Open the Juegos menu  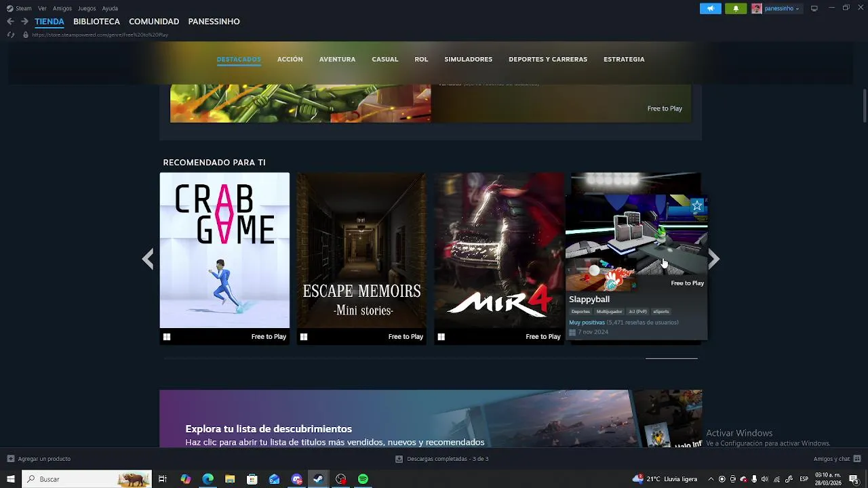87,8
